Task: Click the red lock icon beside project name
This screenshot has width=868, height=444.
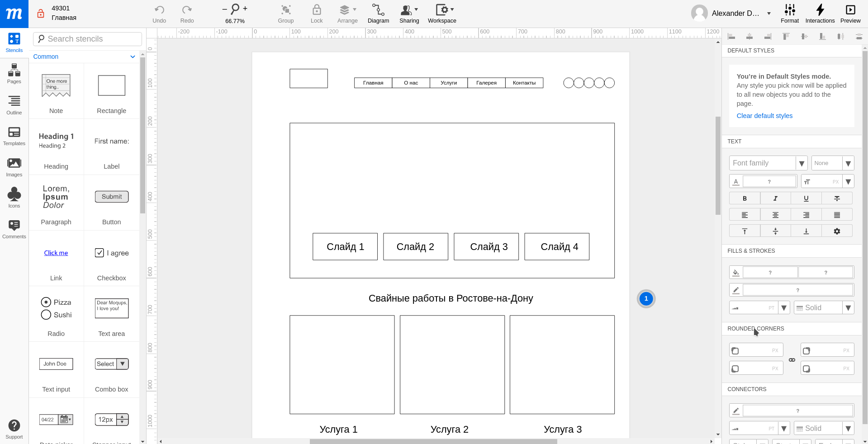Action: pos(41,13)
